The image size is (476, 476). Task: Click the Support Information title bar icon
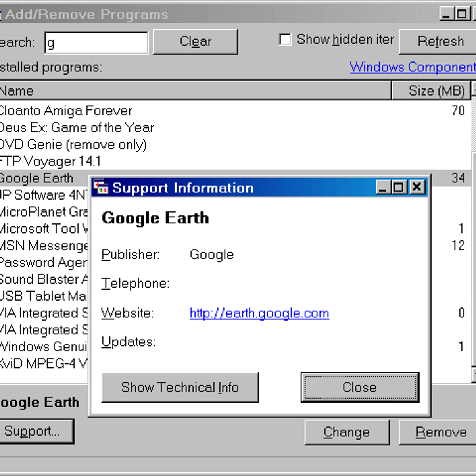102,187
